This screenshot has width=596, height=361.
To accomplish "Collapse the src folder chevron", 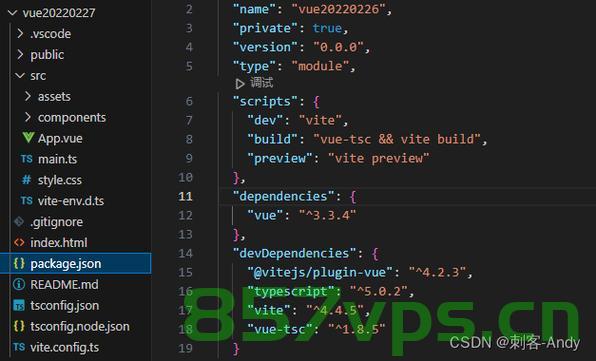I will (x=20, y=76).
